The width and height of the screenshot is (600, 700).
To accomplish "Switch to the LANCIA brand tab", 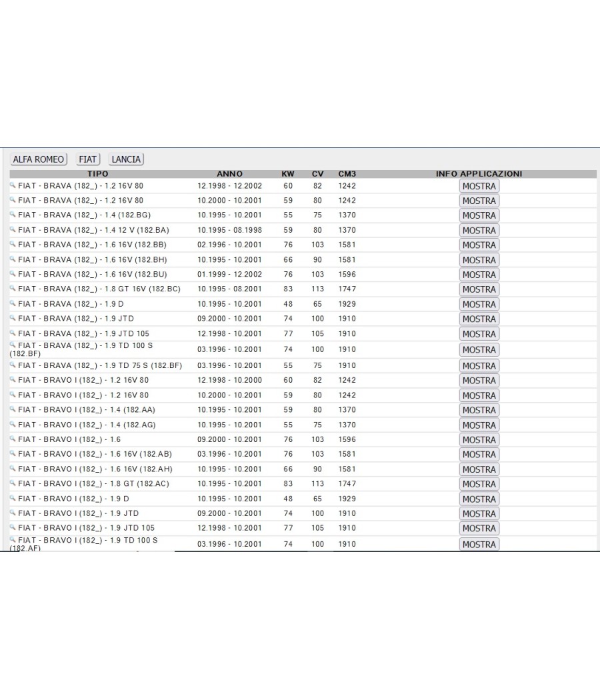I will (126, 159).
